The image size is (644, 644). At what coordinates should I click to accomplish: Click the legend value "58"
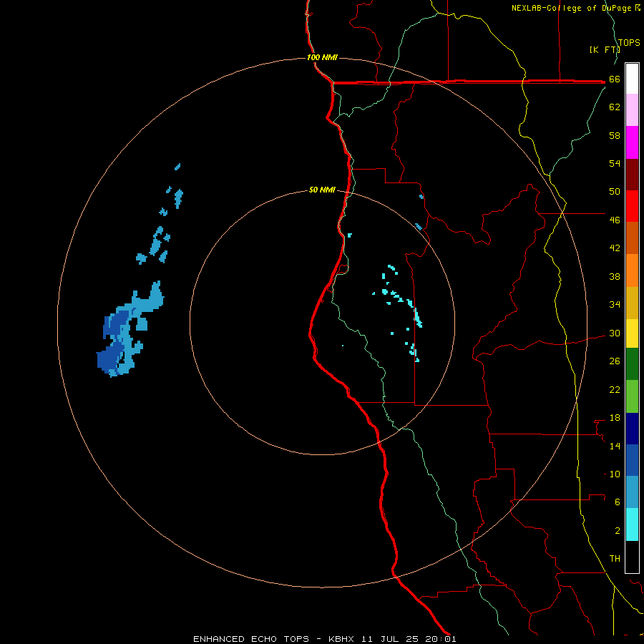point(615,135)
